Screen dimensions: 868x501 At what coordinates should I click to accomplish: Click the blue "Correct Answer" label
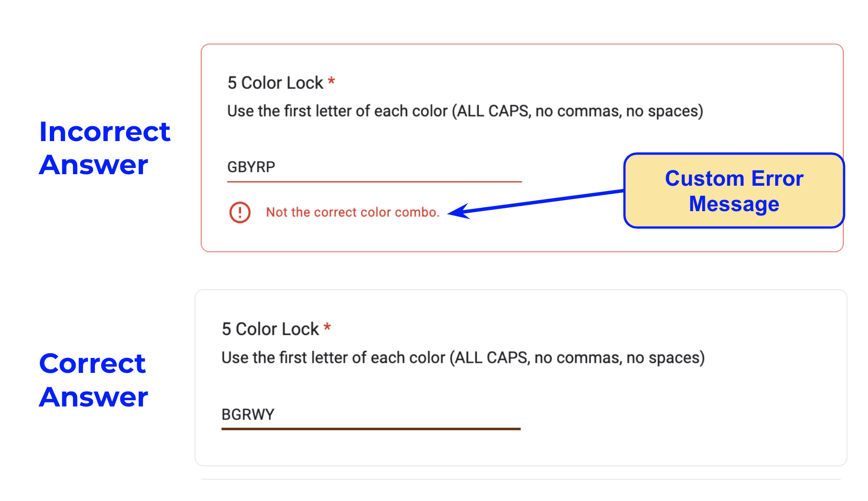94,380
